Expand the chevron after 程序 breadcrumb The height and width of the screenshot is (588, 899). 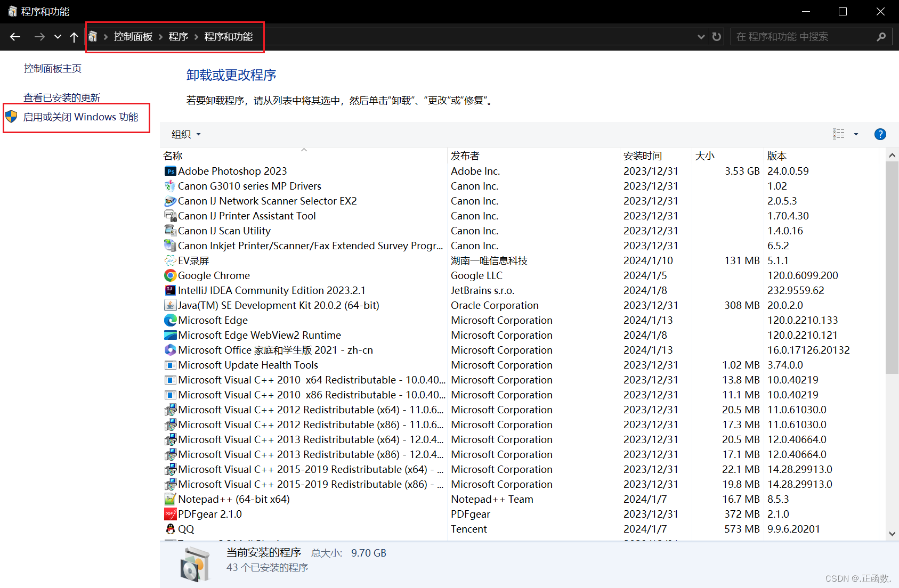(x=197, y=37)
